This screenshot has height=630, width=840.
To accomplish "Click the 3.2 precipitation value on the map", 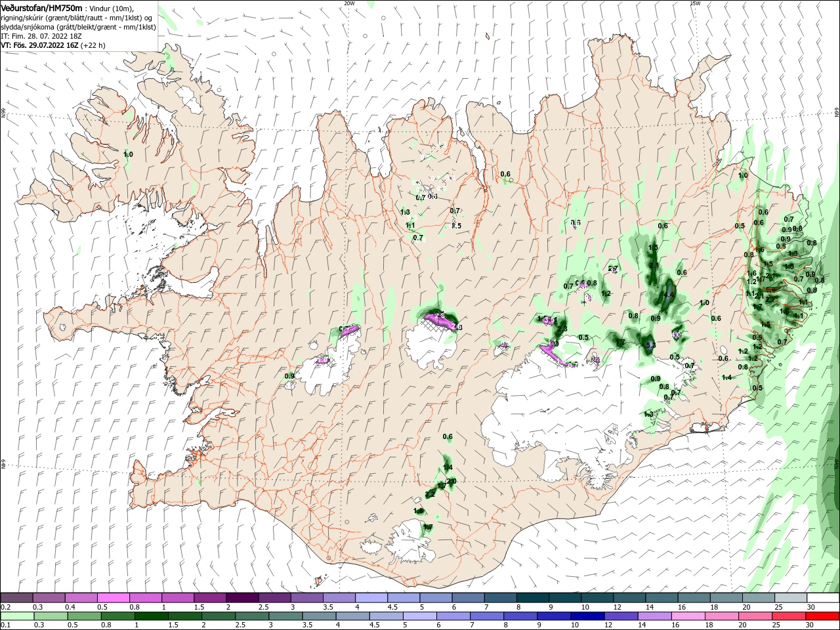I will click(x=430, y=493).
